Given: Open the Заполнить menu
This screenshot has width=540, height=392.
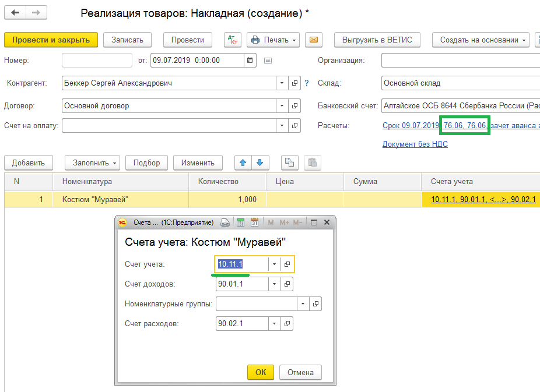Looking at the screenshot, I should pos(93,163).
